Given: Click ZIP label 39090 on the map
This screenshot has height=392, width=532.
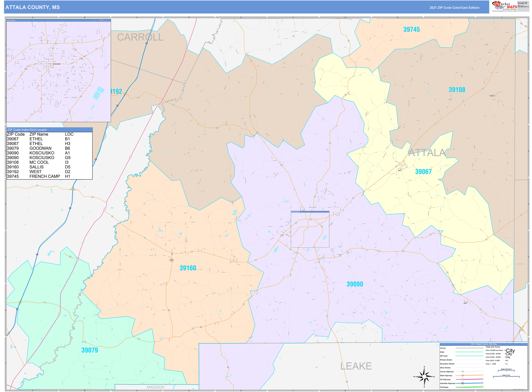Looking at the screenshot, I should (x=355, y=284).
